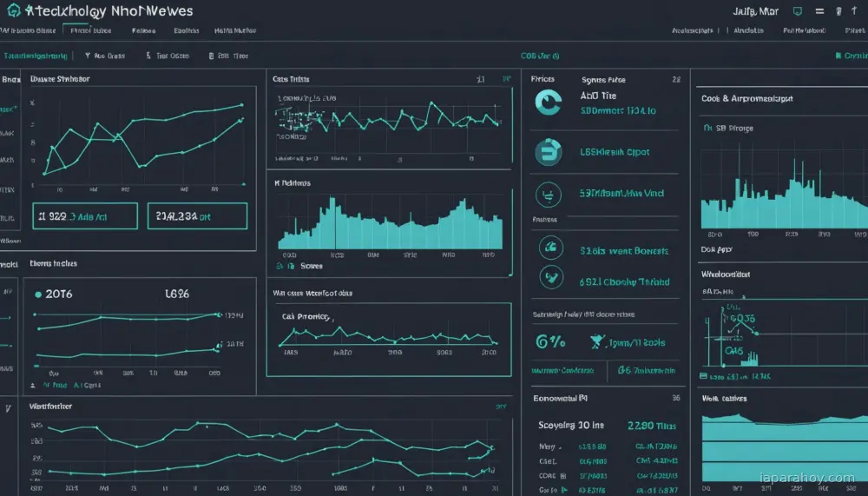Viewport: 868px width, 496px height.
Task: Click the monitor icon next to 'Jaifa, Mar'
Action: click(x=797, y=11)
